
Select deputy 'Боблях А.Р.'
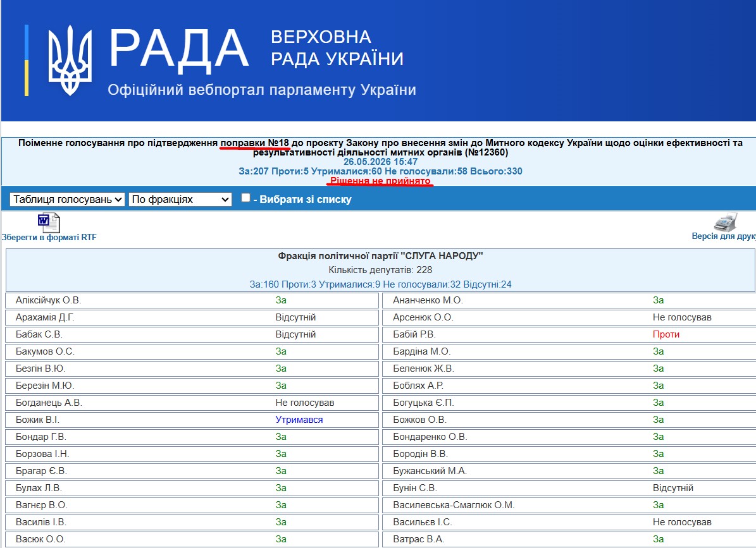(x=418, y=386)
